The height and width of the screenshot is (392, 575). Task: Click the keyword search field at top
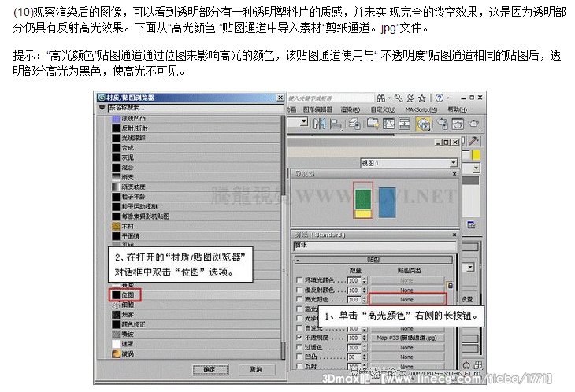[330, 98]
